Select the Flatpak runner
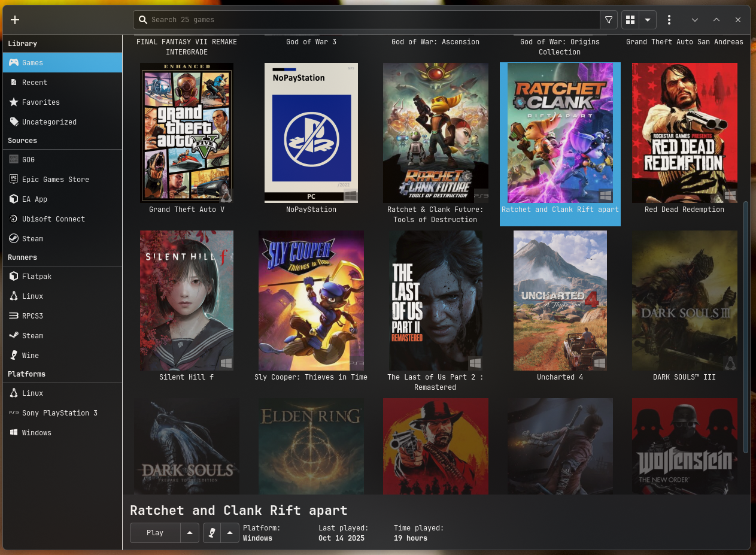 [63, 276]
